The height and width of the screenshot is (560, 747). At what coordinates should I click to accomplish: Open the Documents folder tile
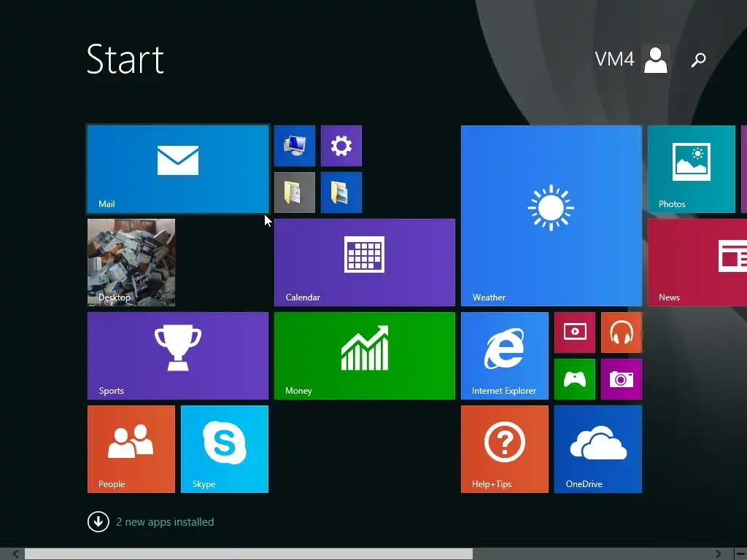295,192
